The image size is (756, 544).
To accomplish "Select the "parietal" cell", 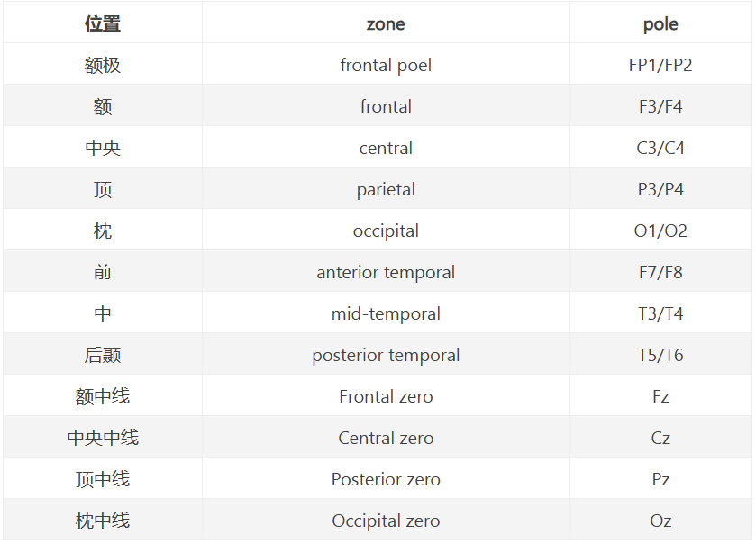I will tap(386, 189).
